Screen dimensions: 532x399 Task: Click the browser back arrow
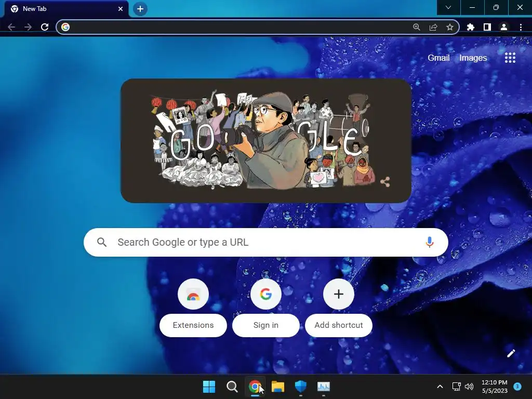(11, 27)
